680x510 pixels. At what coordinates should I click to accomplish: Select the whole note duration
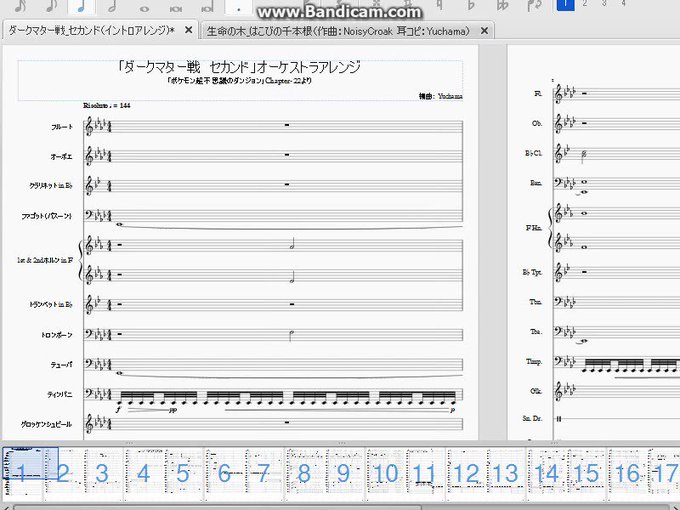144,7
